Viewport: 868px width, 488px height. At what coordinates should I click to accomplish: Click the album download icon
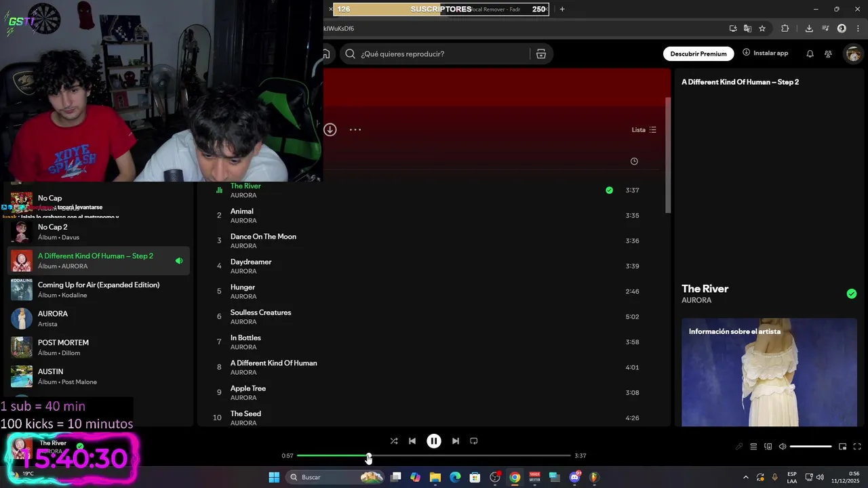pos(330,129)
